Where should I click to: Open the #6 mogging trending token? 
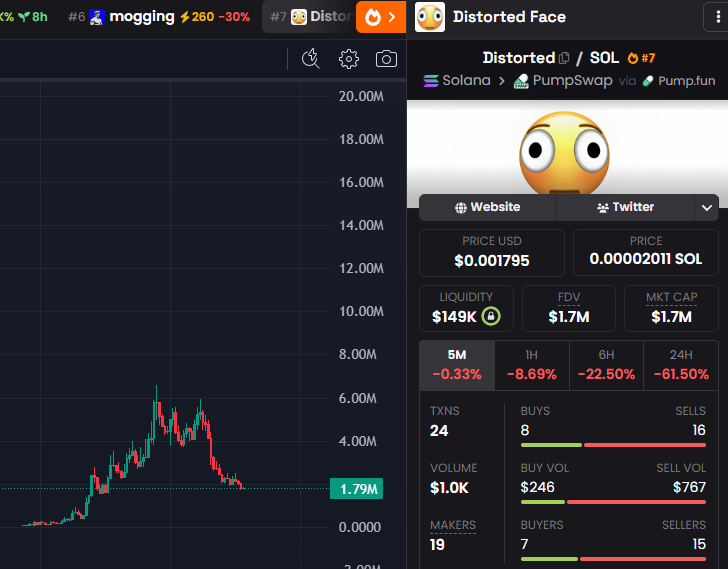click(x=158, y=17)
